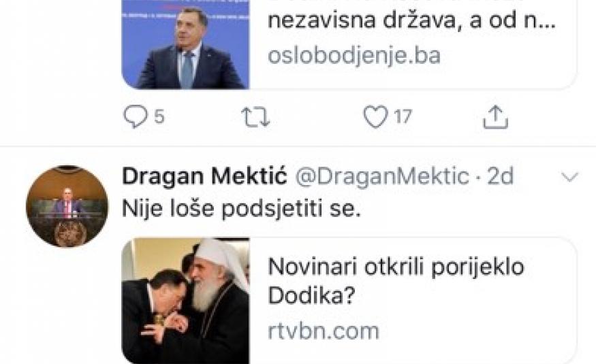Viewport: 596px width, 364px height.
Task: Click the rtvbn.com domain label
Action: pos(323,331)
